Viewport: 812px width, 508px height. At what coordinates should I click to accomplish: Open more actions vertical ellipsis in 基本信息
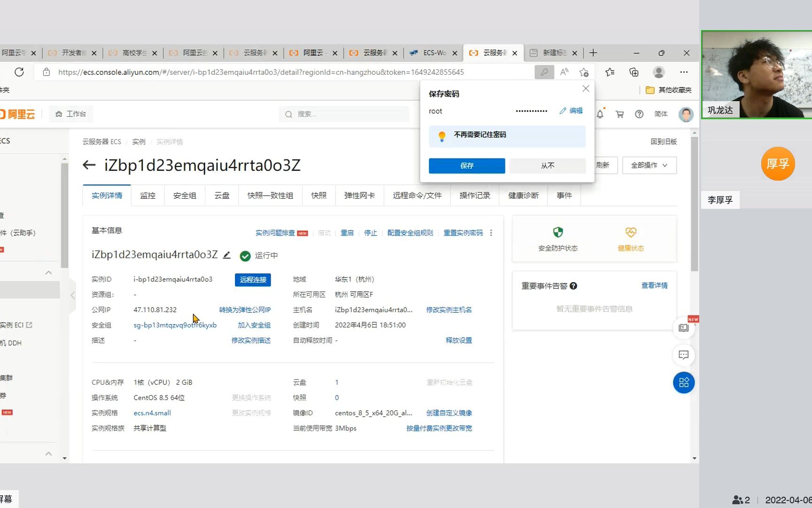point(491,233)
